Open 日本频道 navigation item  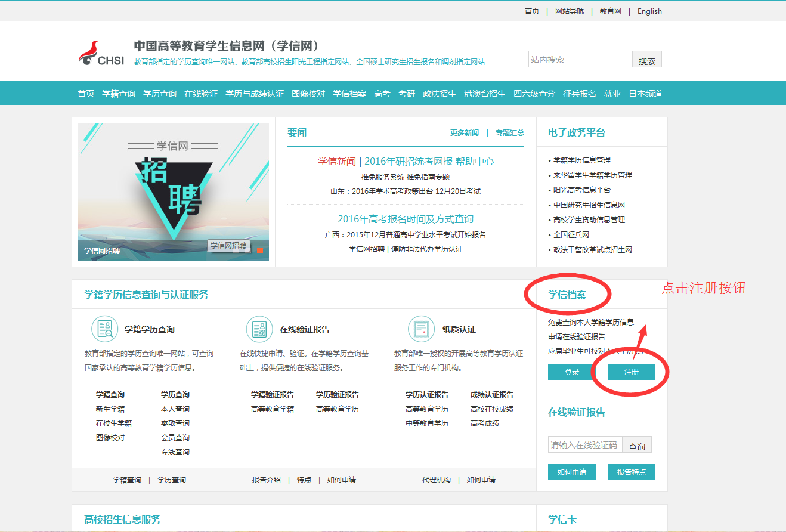pyautogui.click(x=645, y=94)
